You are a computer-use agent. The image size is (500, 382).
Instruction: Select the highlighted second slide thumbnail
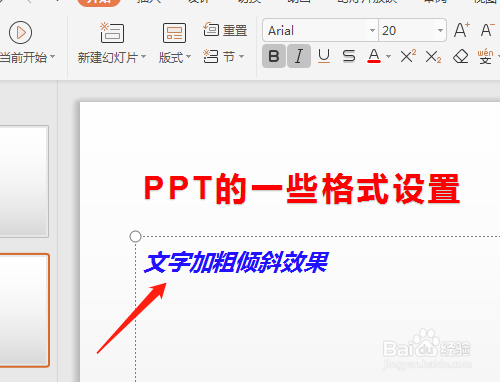24,310
